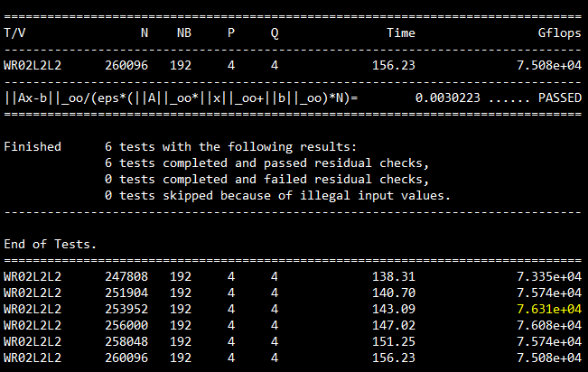Click the T/V column header
This screenshot has height=372, width=588.
click(x=15, y=33)
